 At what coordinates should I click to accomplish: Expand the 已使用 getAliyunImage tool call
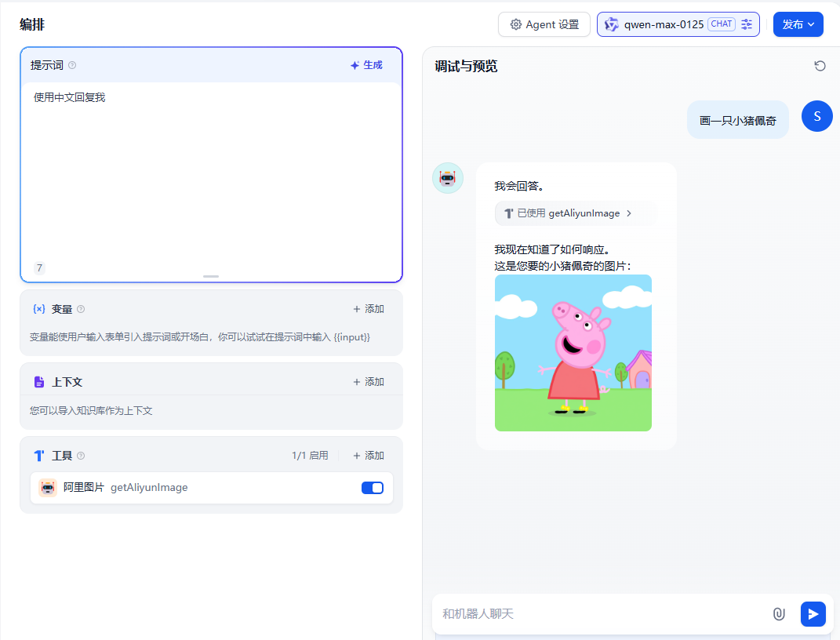[x=576, y=213]
